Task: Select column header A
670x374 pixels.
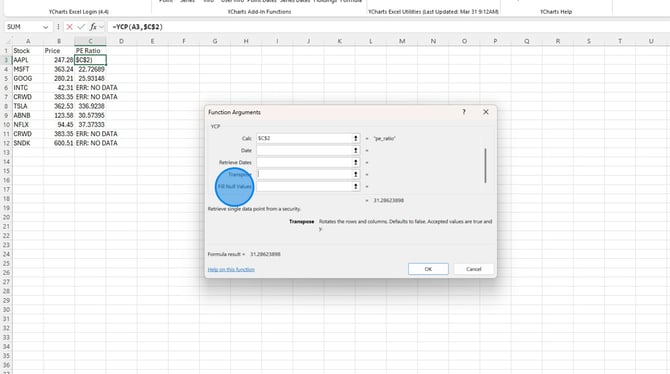Action: 28,41
